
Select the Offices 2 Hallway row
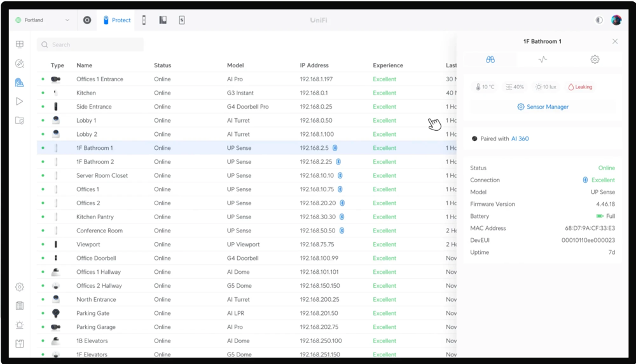247,286
